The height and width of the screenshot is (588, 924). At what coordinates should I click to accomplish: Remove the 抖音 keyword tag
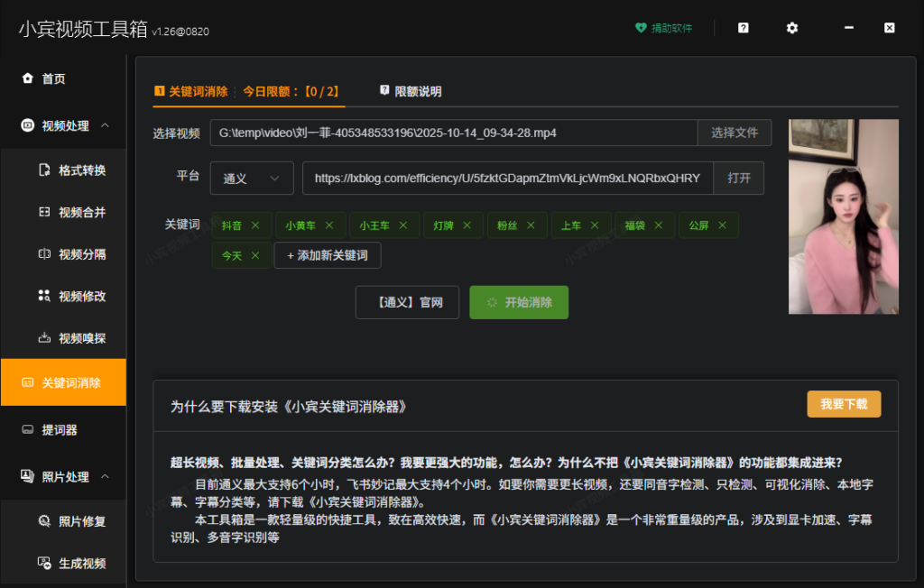pyautogui.click(x=255, y=225)
